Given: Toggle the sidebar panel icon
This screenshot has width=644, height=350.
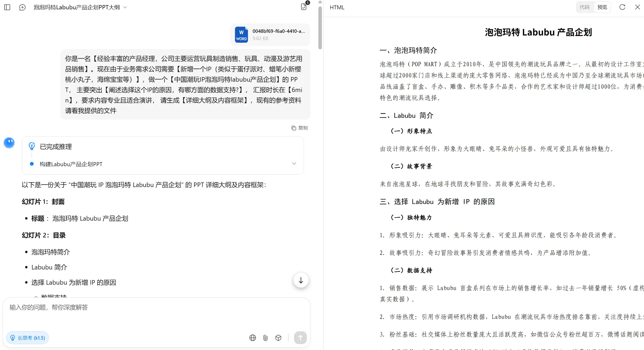Looking at the screenshot, I should [7, 7].
